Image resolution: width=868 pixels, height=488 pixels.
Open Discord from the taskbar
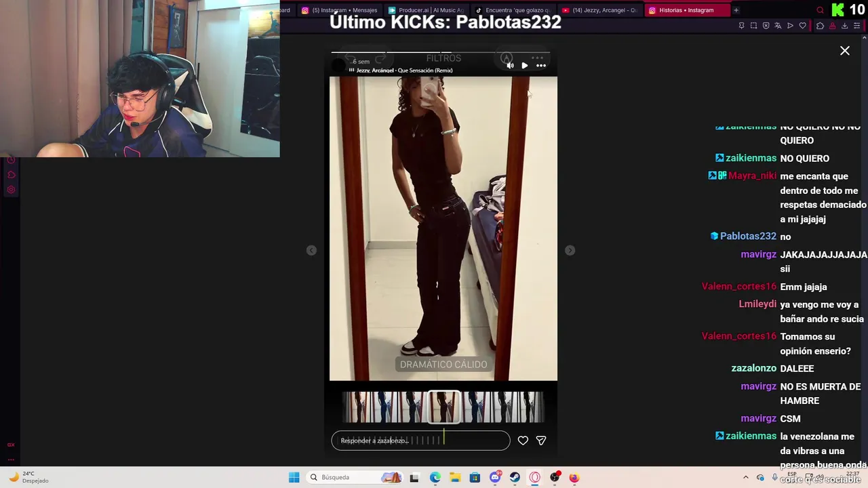coord(495,477)
